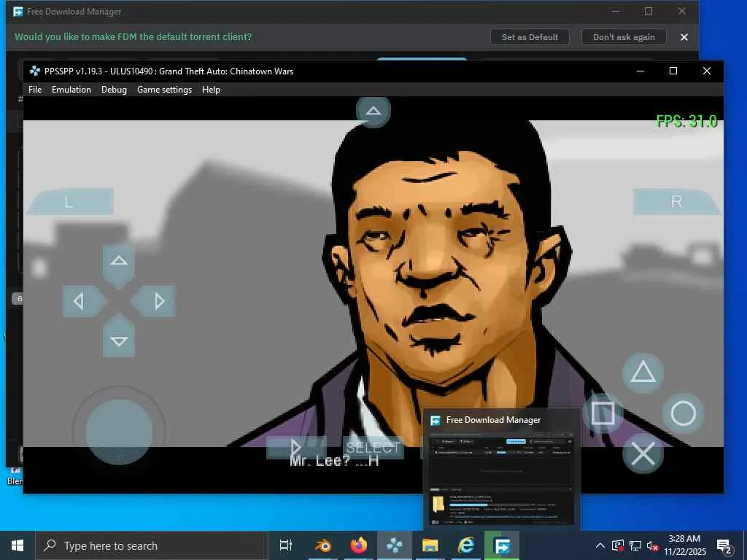Tap the Square action button
The width and height of the screenshot is (747, 560).
coord(603,413)
